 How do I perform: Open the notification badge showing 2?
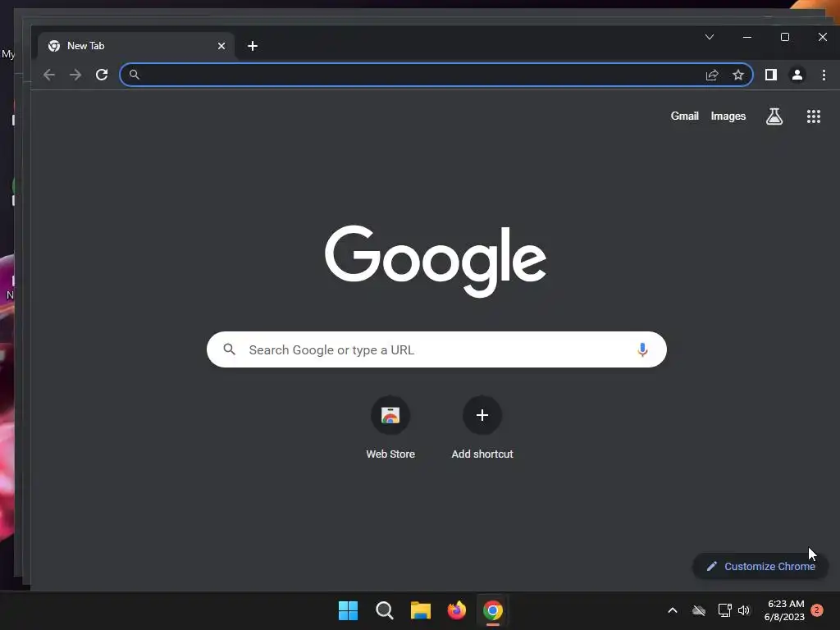817,610
